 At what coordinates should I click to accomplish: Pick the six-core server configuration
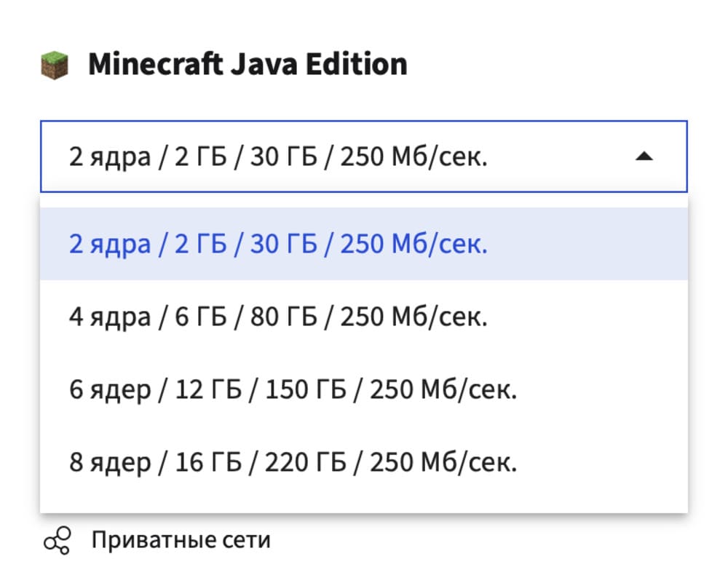(293, 389)
